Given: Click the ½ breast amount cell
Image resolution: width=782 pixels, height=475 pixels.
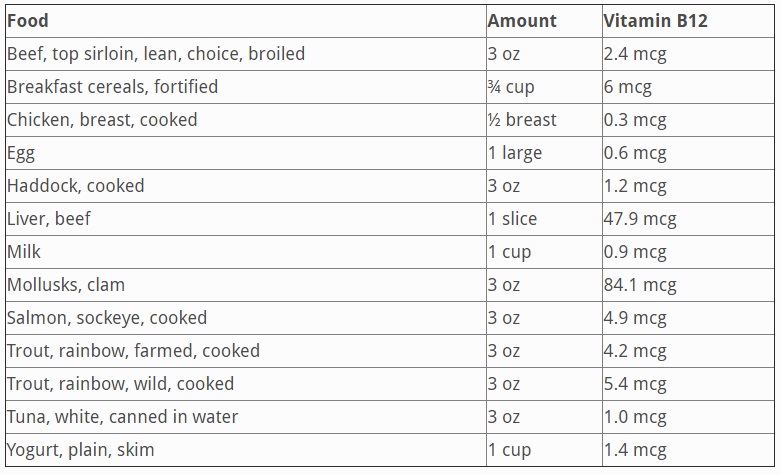Looking at the screenshot, I should coord(522,120).
